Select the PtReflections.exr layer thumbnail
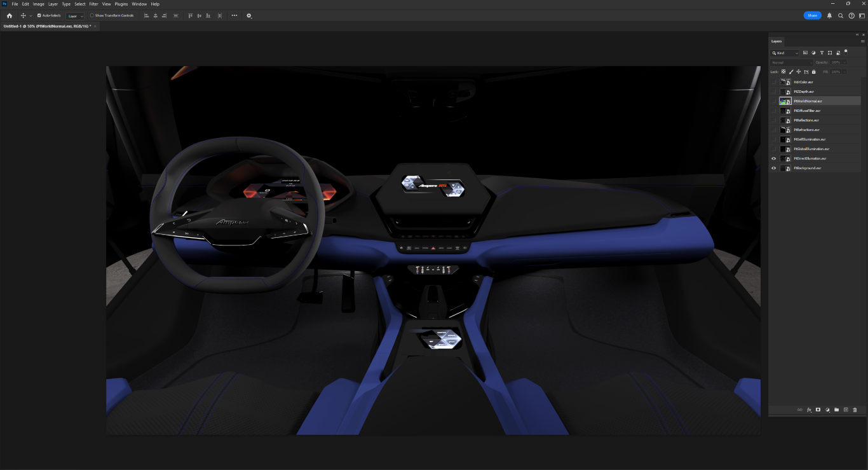The height and width of the screenshot is (470, 868). click(785, 120)
